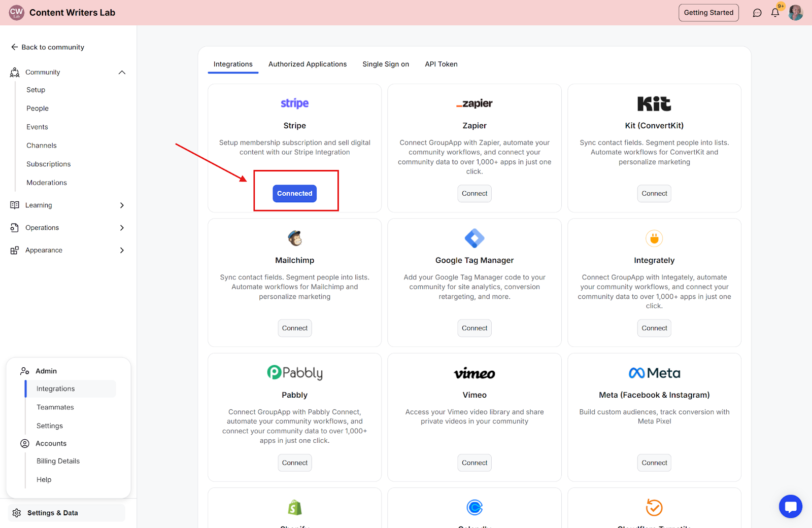Viewport: 812px width, 528px height.
Task: Click the Settings & Data label
Action: click(x=53, y=513)
